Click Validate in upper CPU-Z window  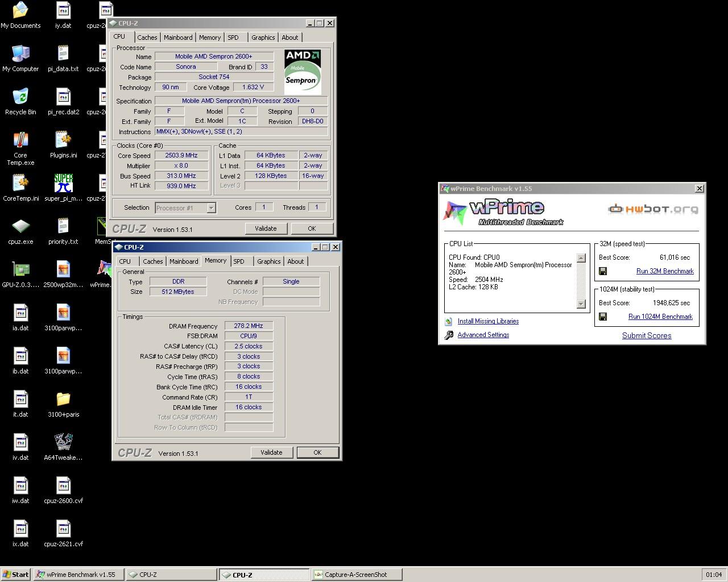tap(266, 228)
